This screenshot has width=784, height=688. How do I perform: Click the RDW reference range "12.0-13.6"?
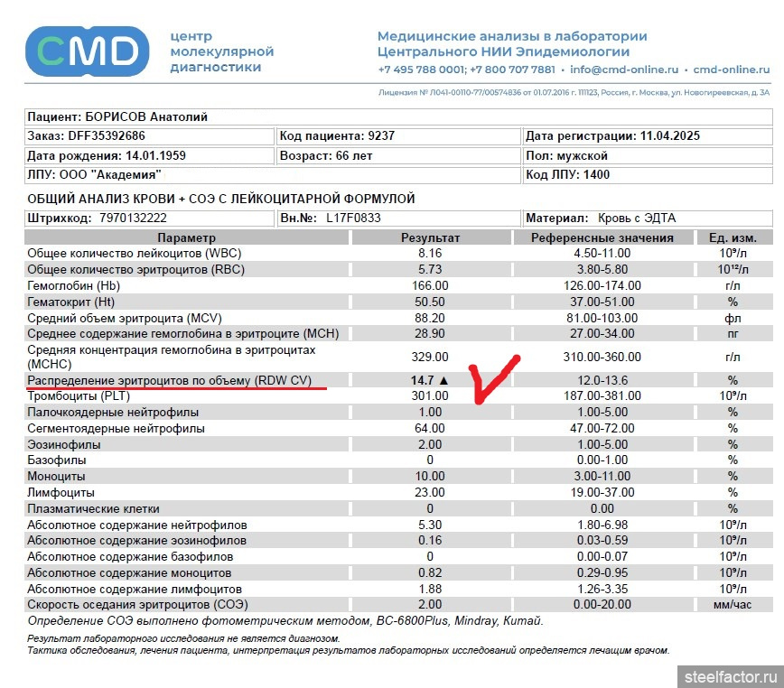(x=602, y=380)
